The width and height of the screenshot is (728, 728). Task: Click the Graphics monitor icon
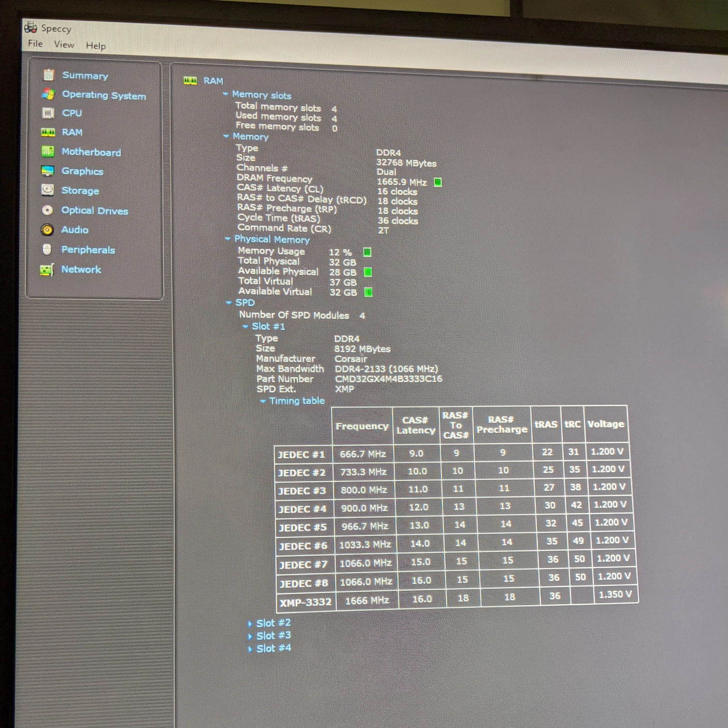[x=48, y=171]
